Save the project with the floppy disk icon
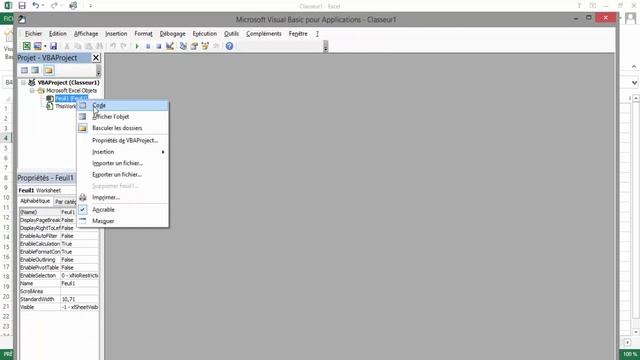Viewport: 640px width, 360px height. coord(53,46)
